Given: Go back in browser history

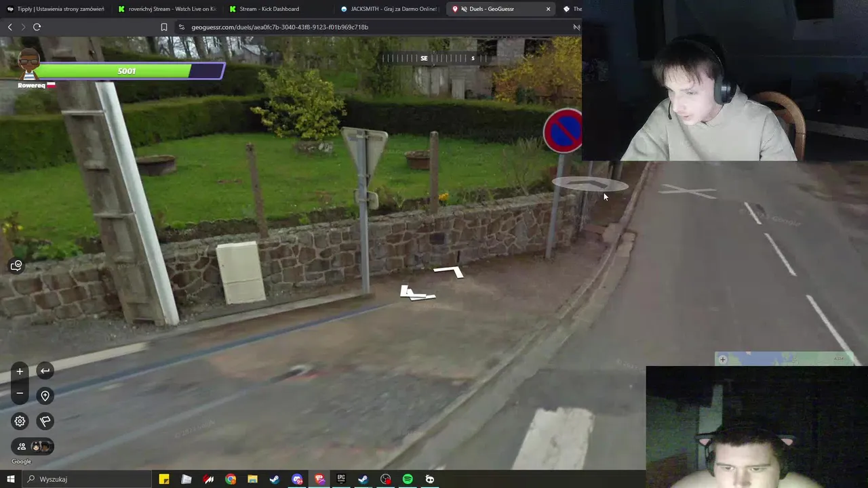Looking at the screenshot, I should tap(9, 27).
